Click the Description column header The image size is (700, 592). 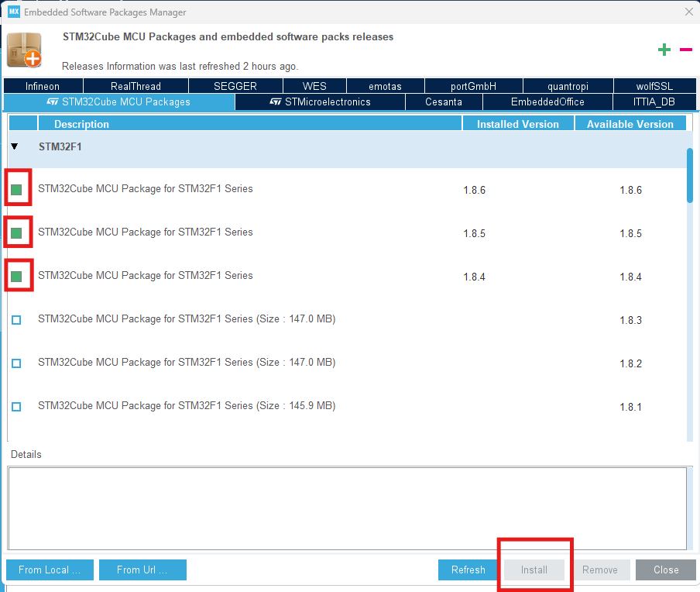click(250, 124)
